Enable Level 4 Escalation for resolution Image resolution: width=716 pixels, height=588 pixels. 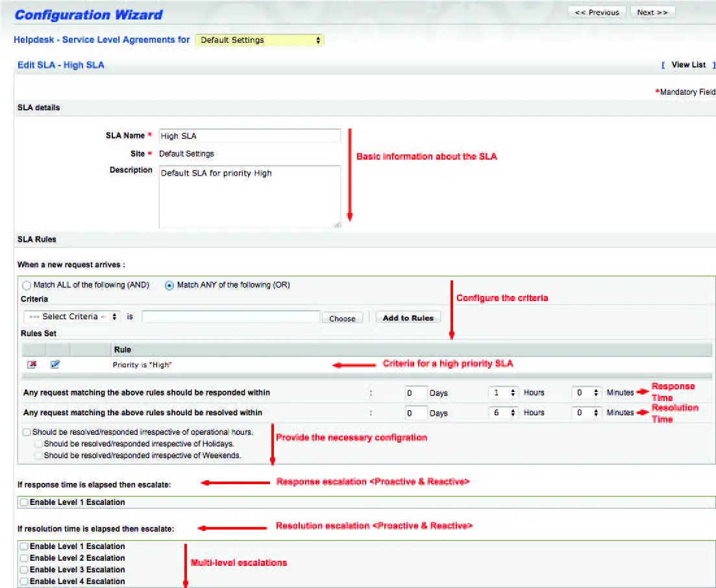coord(23,581)
